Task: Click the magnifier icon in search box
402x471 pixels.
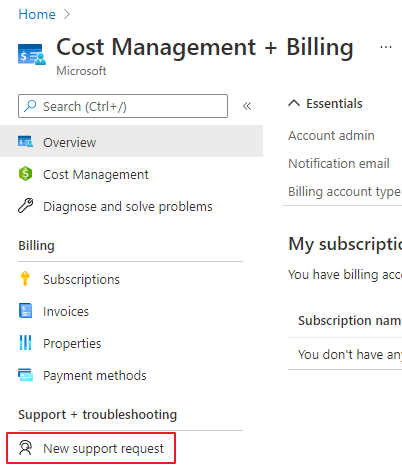Action: click(x=30, y=106)
